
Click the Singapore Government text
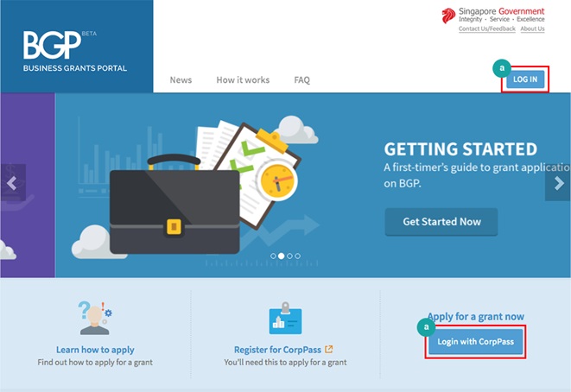[x=501, y=11]
